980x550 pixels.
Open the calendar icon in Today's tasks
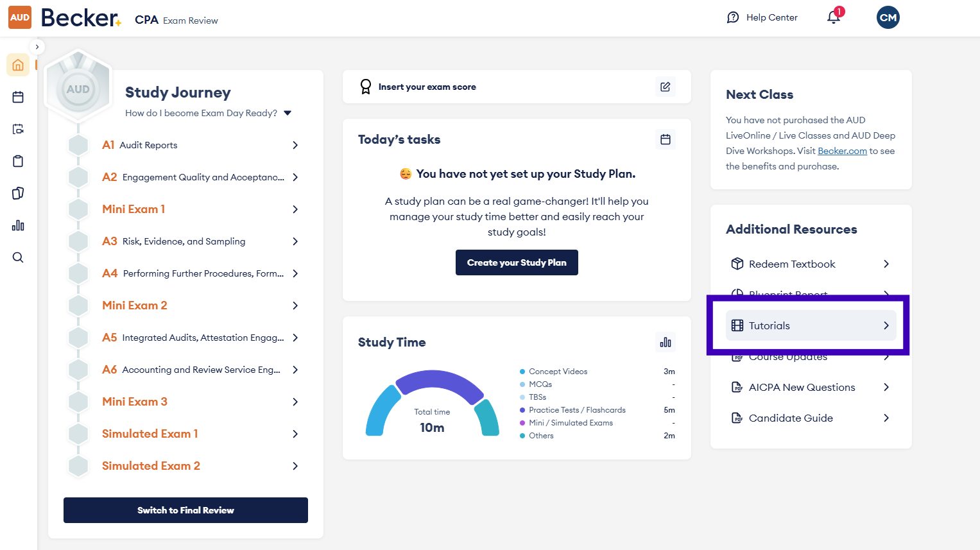(666, 139)
